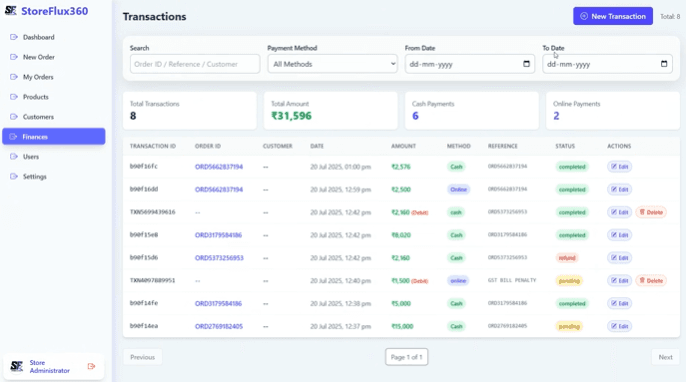Viewport: 686px width, 382px height.
Task: Click the Online method badge in row b90f16dd
Action: pyautogui.click(x=458, y=189)
